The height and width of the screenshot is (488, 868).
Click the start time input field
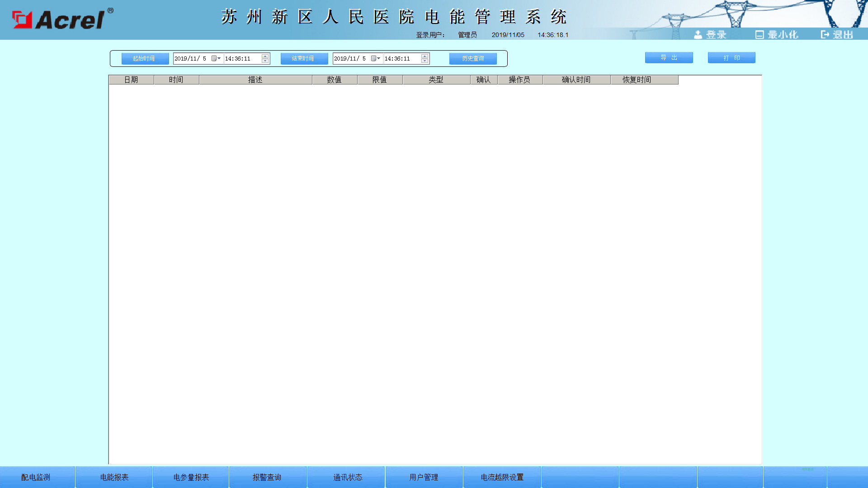(243, 59)
